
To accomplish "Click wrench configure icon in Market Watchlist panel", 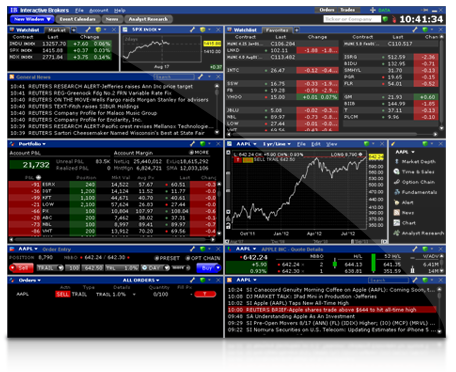I will click(88, 30).
